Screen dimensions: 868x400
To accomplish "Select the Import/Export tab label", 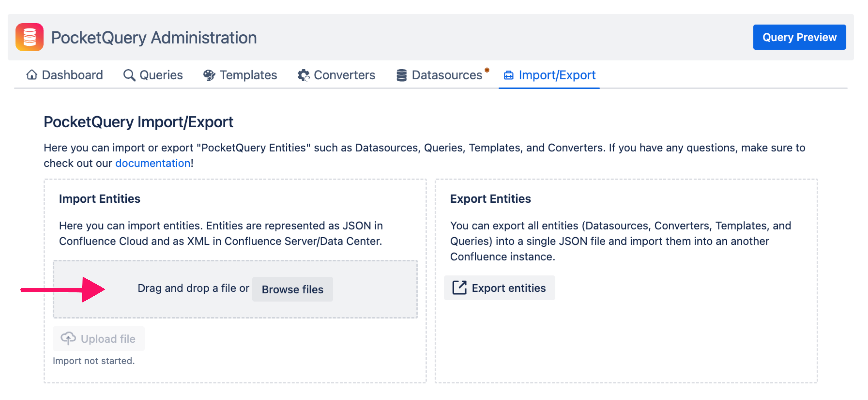I will tap(557, 75).
